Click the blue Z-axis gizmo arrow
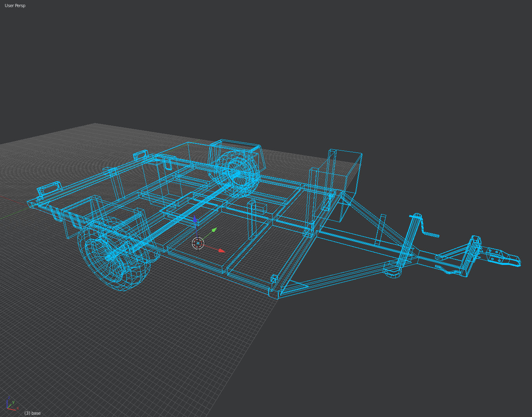Screen dimensions: 532x417 tap(195, 219)
